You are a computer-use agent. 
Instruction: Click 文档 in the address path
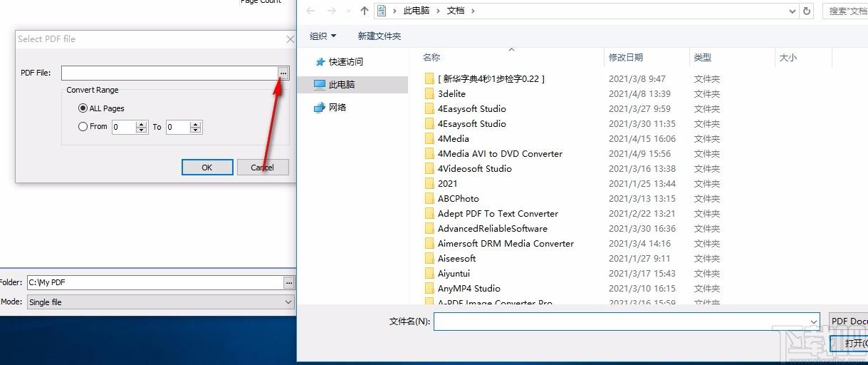pos(456,11)
